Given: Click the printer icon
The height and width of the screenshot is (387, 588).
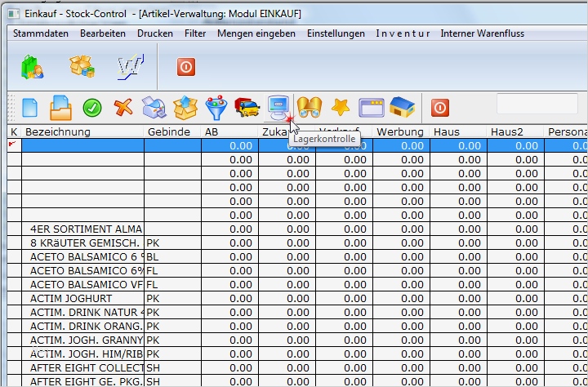Looking at the screenshot, I should [x=154, y=108].
